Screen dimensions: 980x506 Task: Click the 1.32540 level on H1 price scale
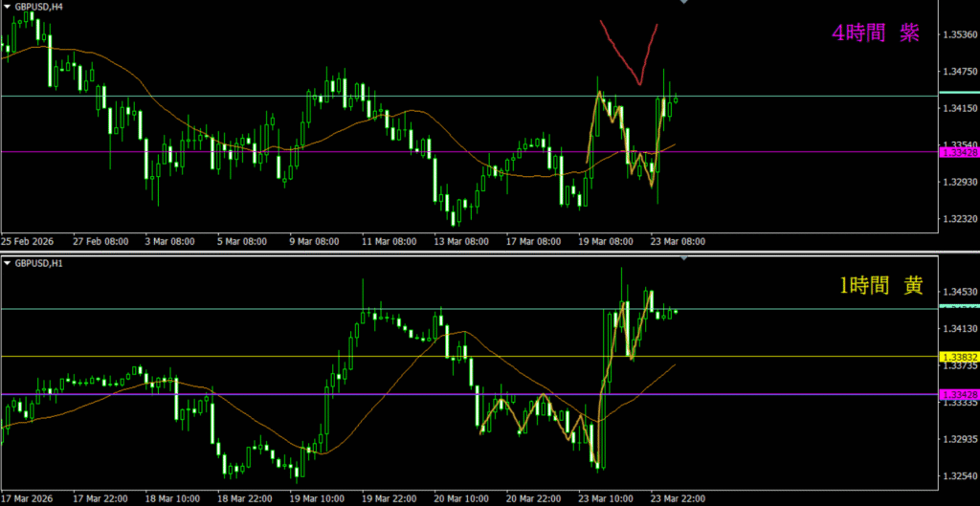pyautogui.click(x=959, y=476)
